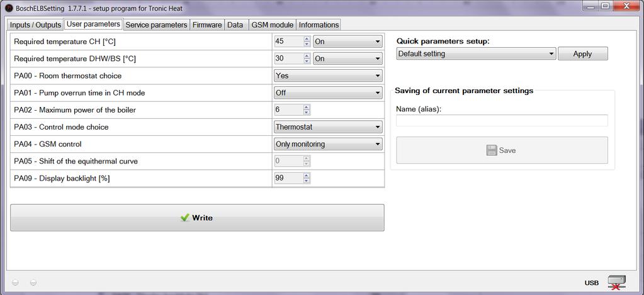Click the green checkmark Write button
Image resolution: width=644 pixels, height=295 pixels.
pos(197,218)
